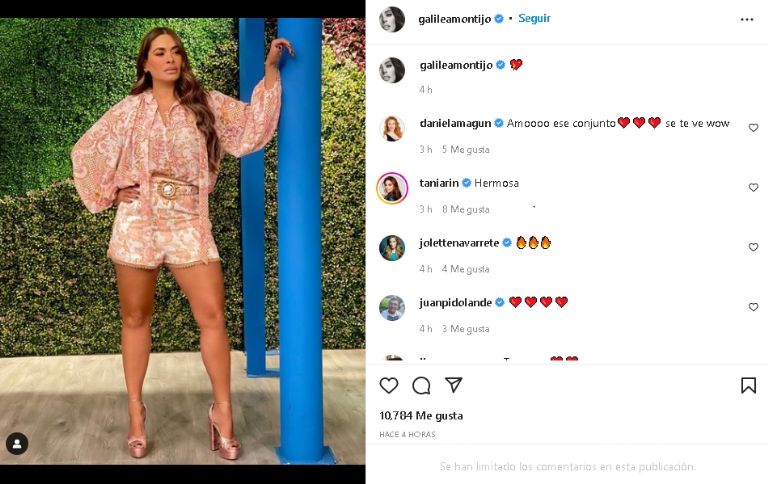Follow the account via Seguir
Screen dimensions: 768x484
coord(534,18)
